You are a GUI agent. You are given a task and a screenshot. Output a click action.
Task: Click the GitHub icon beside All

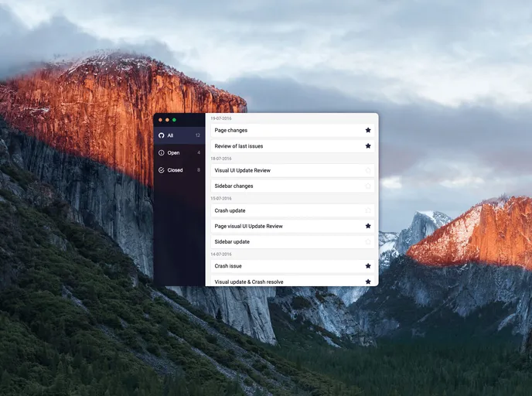(x=162, y=135)
